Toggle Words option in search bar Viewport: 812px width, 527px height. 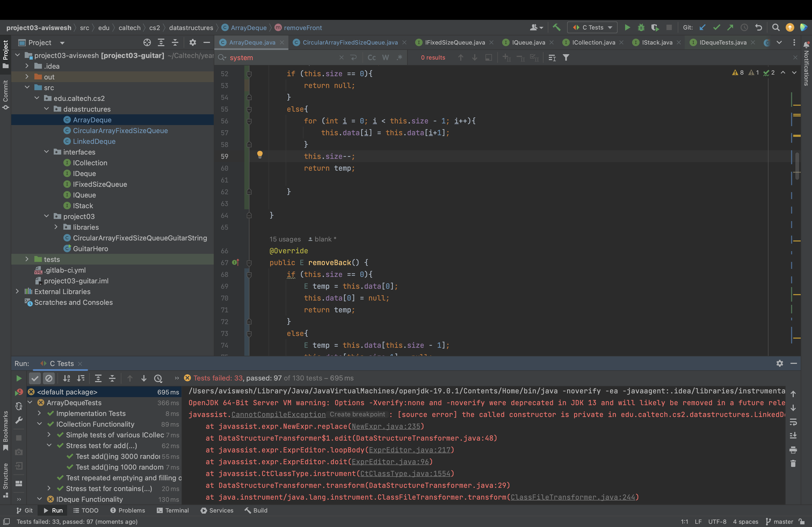[386, 58]
